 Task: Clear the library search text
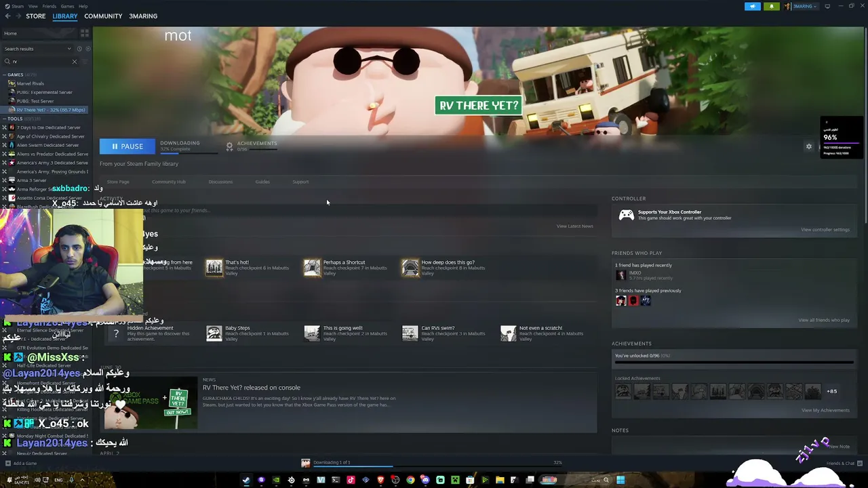click(75, 62)
